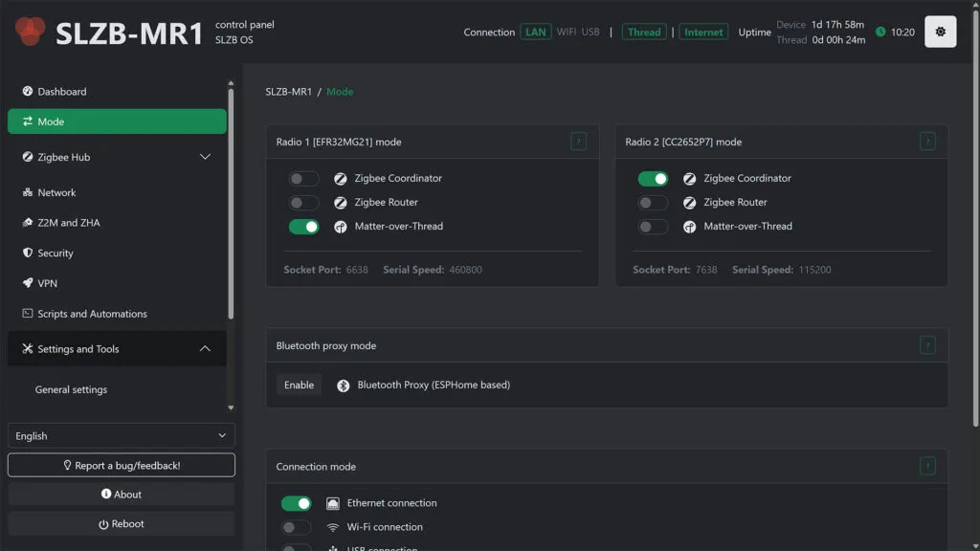Click Radio 1 serial speed 460800

click(465, 270)
